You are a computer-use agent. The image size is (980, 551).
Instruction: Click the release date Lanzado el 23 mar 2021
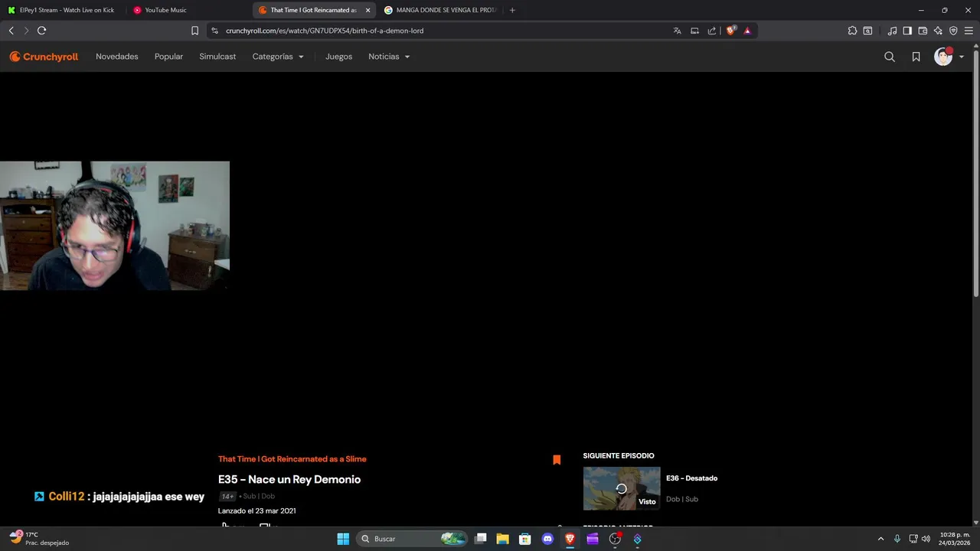(x=256, y=510)
